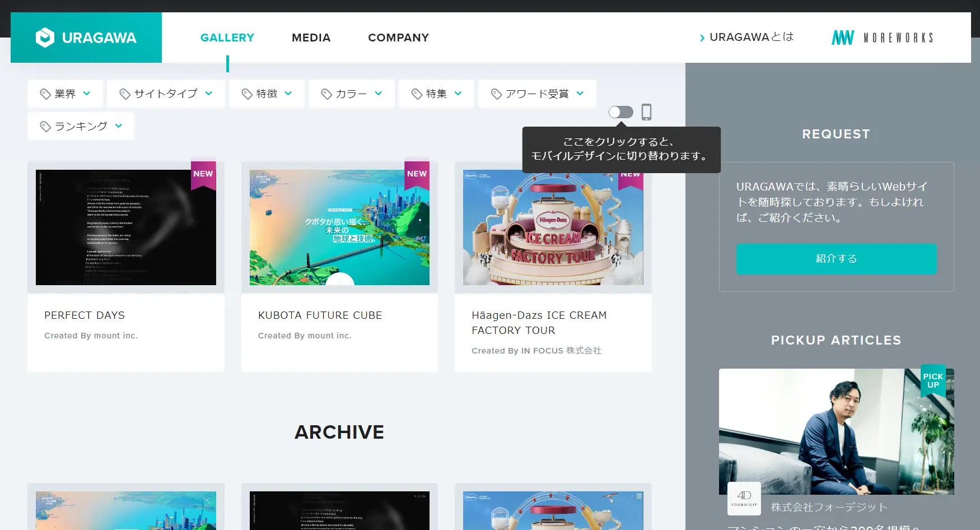Viewport: 980px width, 530px height.
Task: Click the tag icon next to ランキング
Action: click(45, 127)
